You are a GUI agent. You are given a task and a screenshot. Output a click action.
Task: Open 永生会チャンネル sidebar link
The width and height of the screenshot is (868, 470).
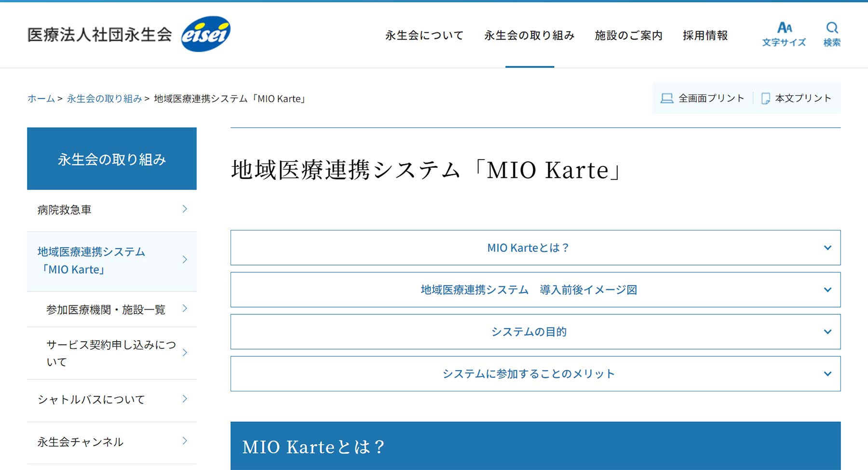tap(112, 443)
